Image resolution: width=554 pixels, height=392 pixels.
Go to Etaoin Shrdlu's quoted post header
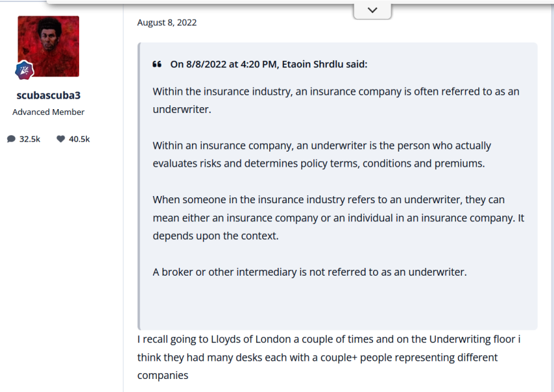click(269, 64)
